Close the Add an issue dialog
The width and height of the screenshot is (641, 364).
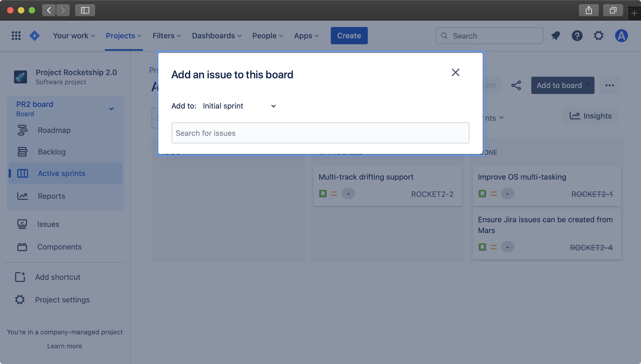[x=455, y=72]
